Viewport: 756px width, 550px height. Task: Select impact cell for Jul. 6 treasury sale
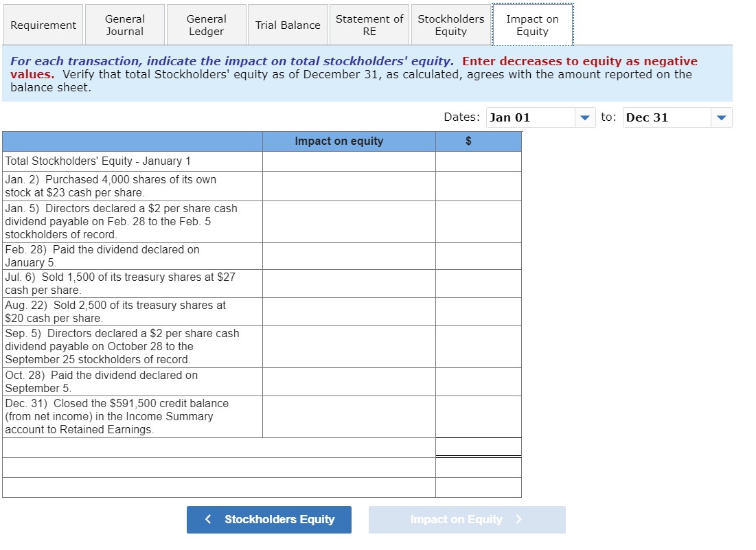pyautogui.click(x=349, y=284)
